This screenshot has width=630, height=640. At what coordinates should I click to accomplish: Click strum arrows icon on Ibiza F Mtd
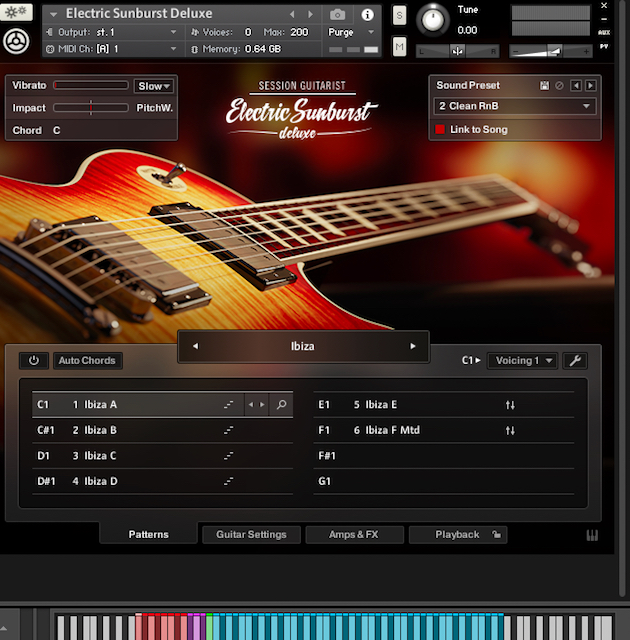click(x=510, y=430)
